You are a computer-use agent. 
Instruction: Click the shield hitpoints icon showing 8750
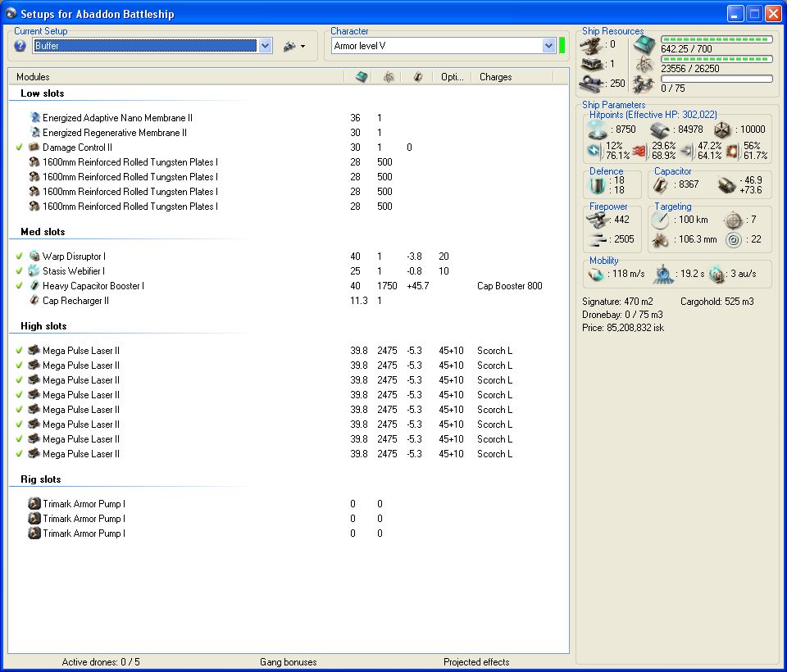tap(597, 129)
